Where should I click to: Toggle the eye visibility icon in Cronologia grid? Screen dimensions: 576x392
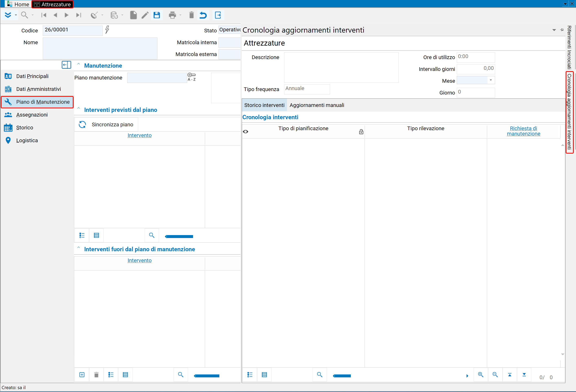click(246, 132)
